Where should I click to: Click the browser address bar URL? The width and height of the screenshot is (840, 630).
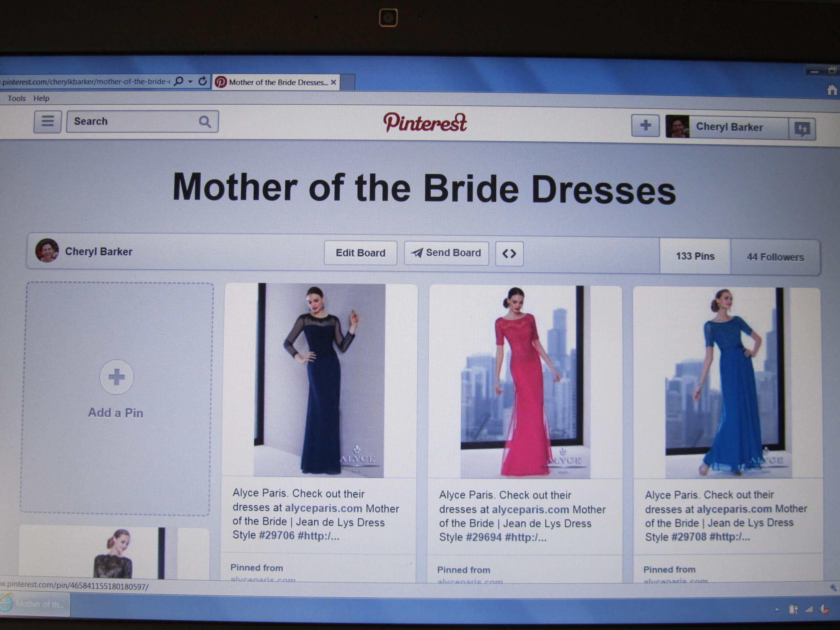pyautogui.click(x=85, y=81)
